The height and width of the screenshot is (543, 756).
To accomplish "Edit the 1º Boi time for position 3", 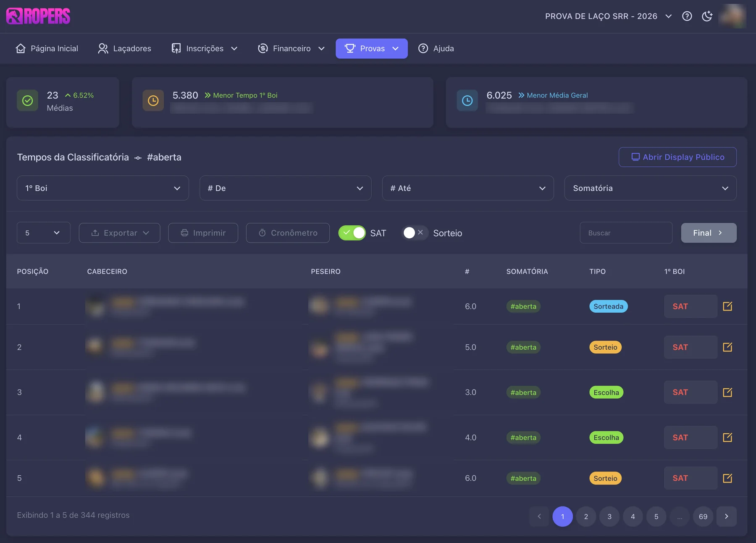I will [727, 392].
